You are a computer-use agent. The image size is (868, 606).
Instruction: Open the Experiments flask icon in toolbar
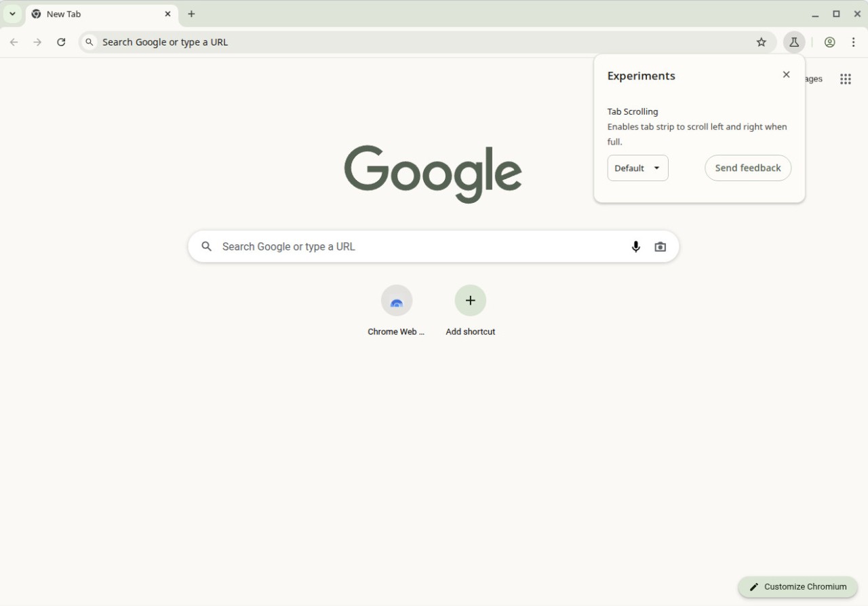[x=793, y=41]
